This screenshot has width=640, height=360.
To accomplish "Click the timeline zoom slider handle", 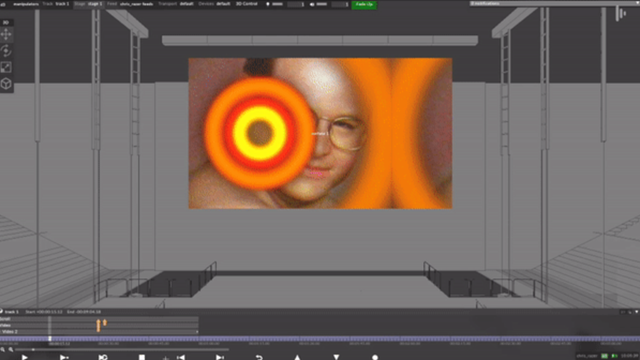I will [33, 349].
